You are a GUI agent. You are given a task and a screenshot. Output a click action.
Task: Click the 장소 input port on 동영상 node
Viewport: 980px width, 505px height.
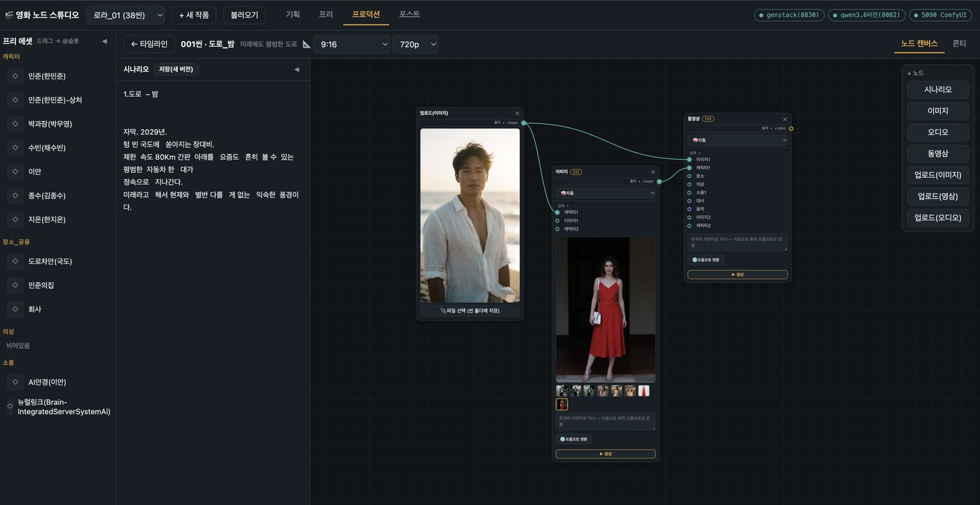689,176
